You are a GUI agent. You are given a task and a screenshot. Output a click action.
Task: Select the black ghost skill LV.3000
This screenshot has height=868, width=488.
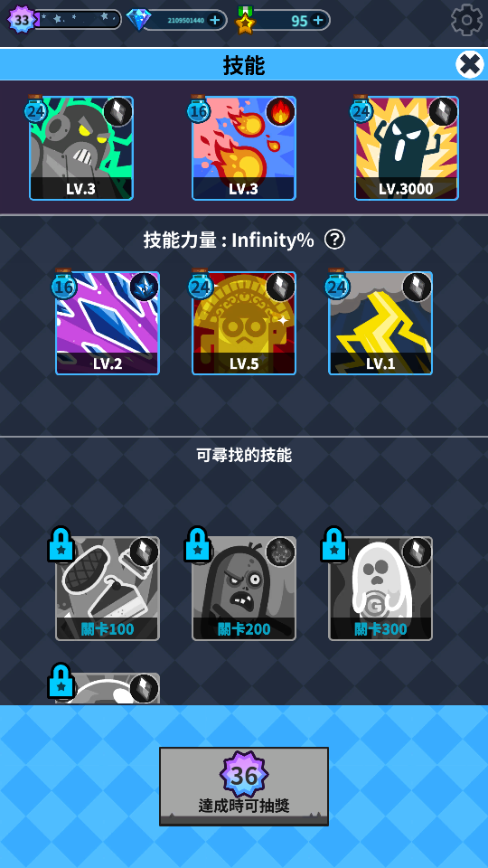407,148
